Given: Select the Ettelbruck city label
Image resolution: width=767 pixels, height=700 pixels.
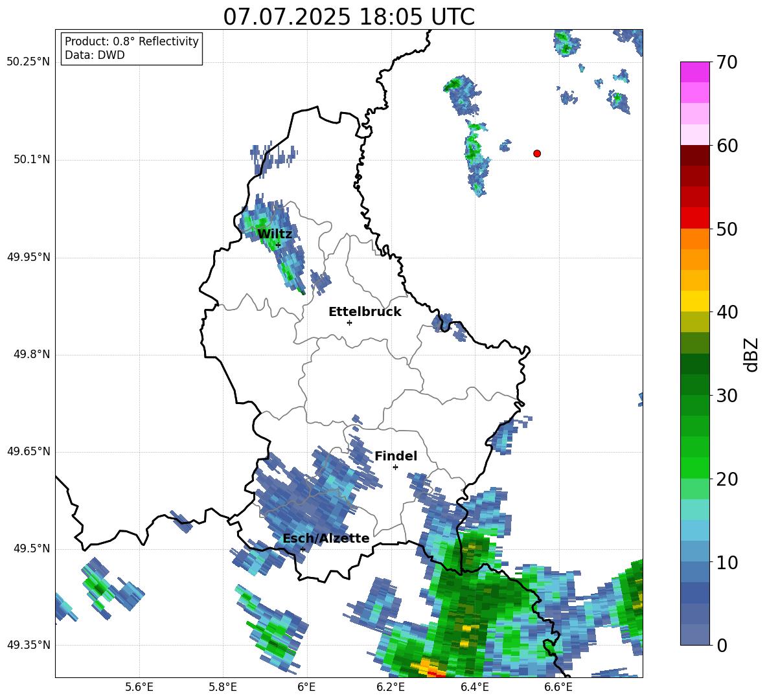Looking at the screenshot, I should coord(365,312).
